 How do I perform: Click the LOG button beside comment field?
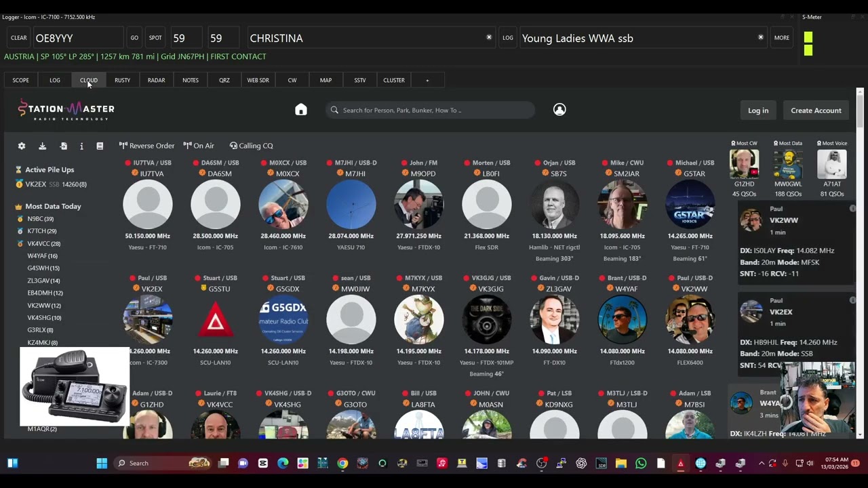coord(508,38)
